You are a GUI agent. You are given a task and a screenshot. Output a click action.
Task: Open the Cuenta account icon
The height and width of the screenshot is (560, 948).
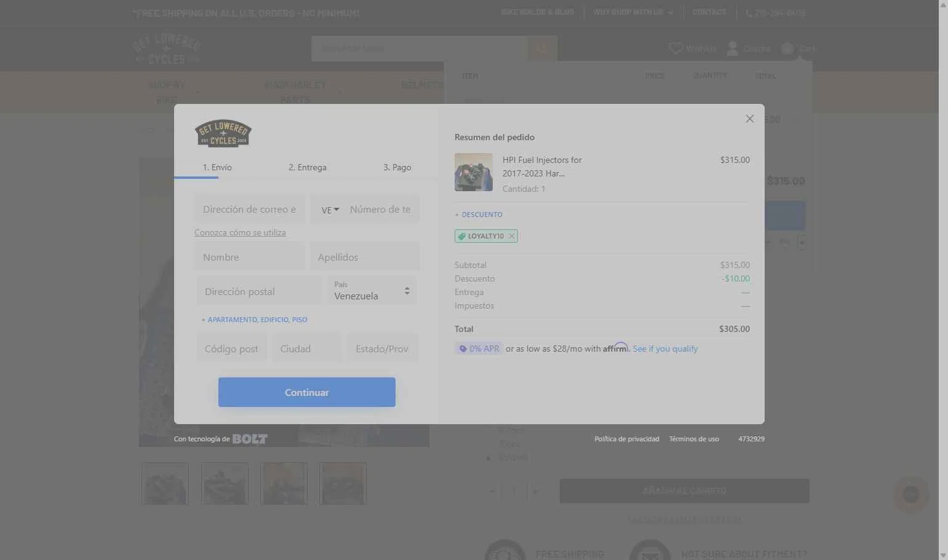732,48
